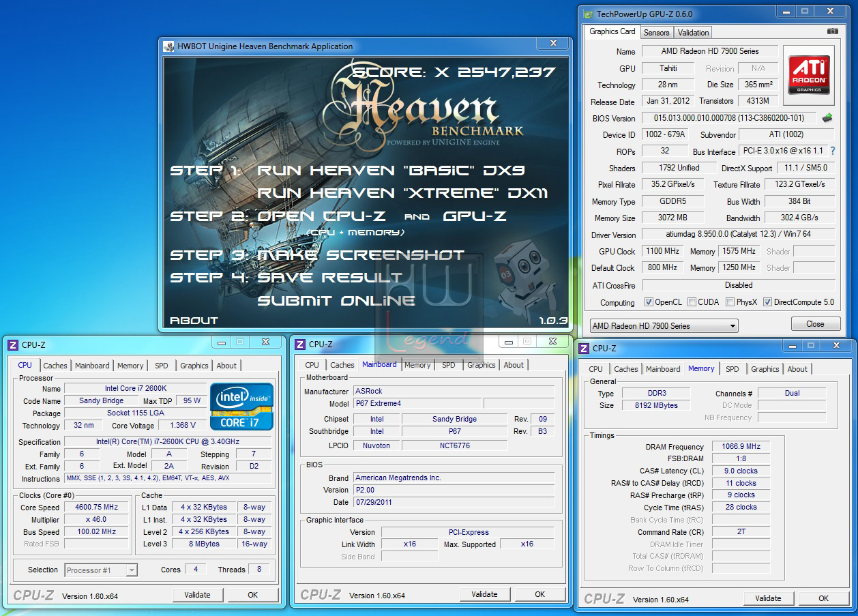
Task: Open the Processor #1 selection dropdown
Action: (x=102, y=570)
